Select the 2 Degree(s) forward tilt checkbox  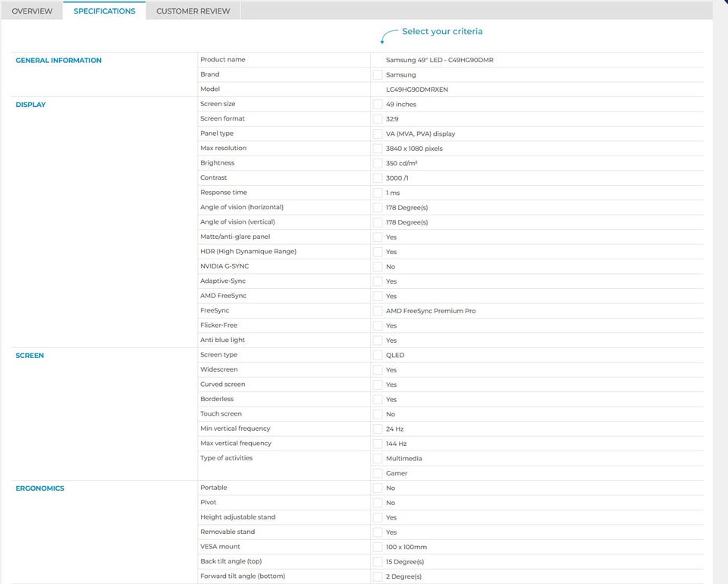tap(378, 576)
